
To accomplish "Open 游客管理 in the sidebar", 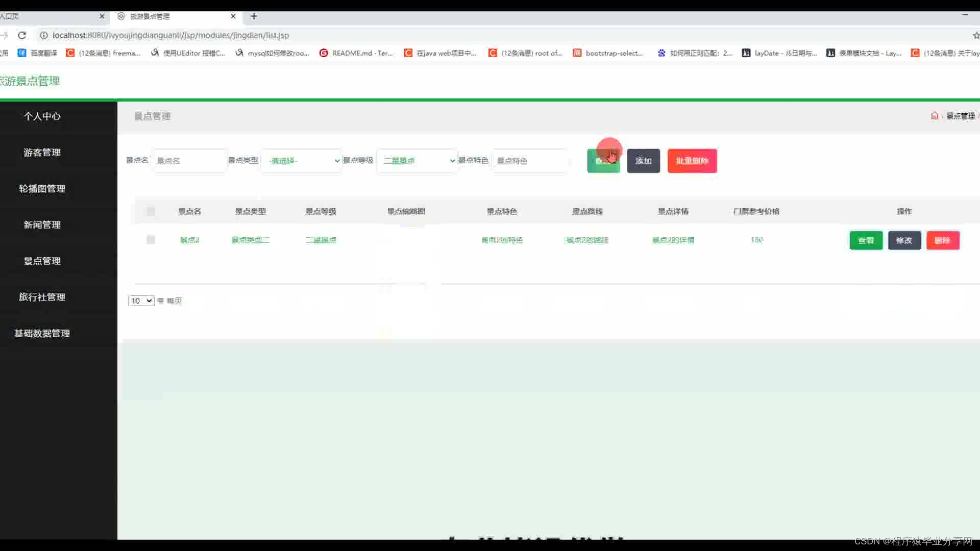I will click(42, 153).
